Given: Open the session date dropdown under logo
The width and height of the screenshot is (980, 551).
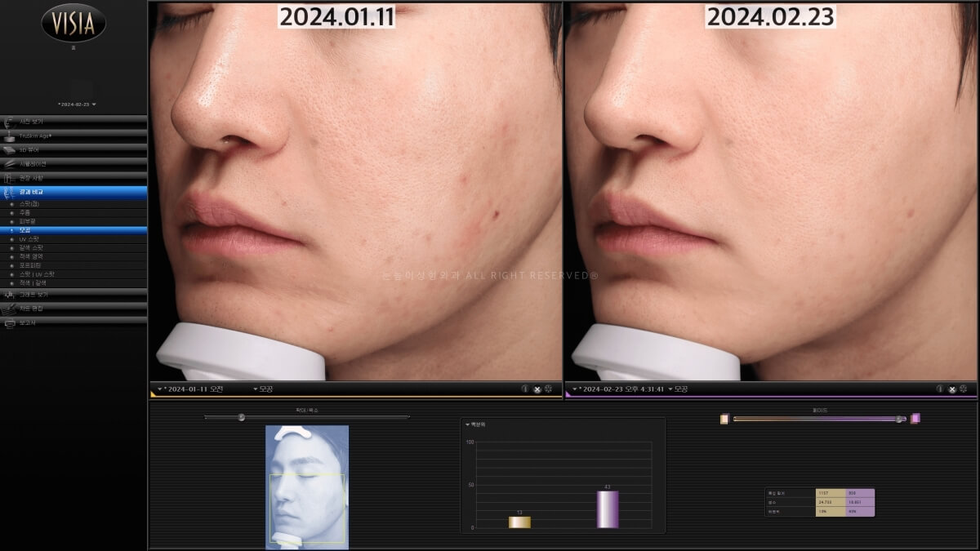Looking at the screenshot, I should tap(77, 104).
